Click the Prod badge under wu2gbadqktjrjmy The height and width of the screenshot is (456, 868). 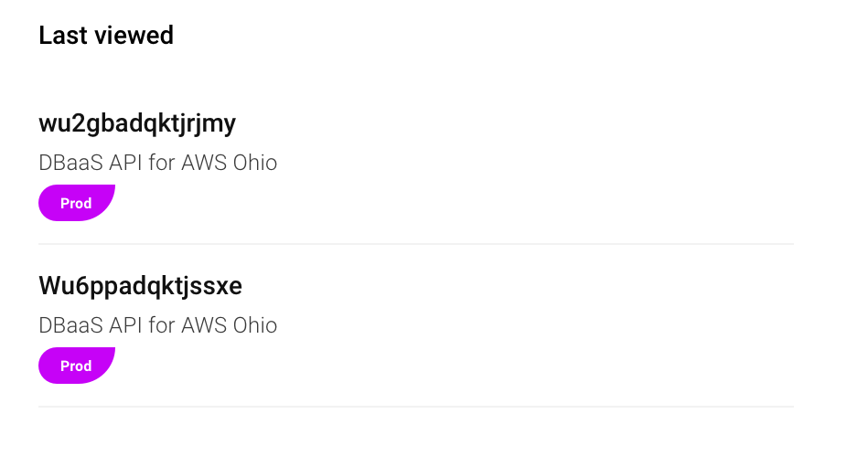[76, 203]
